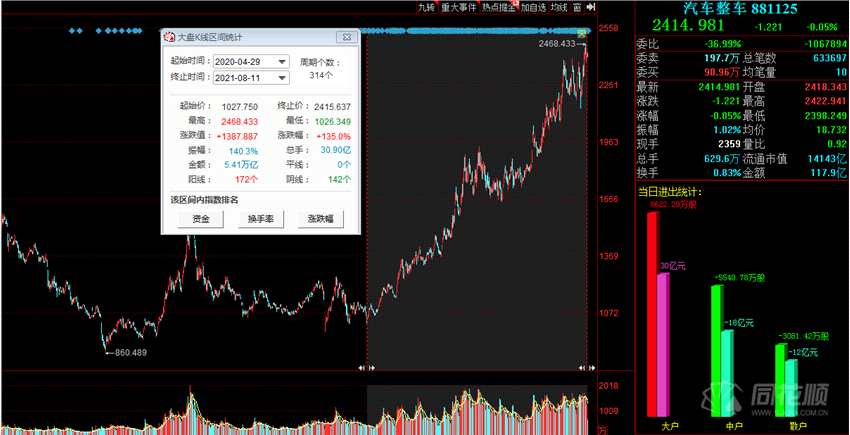Image resolution: width=850 pixels, height=435 pixels.
Task: Click the 现手 value 2359
Action: pos(730,144)
